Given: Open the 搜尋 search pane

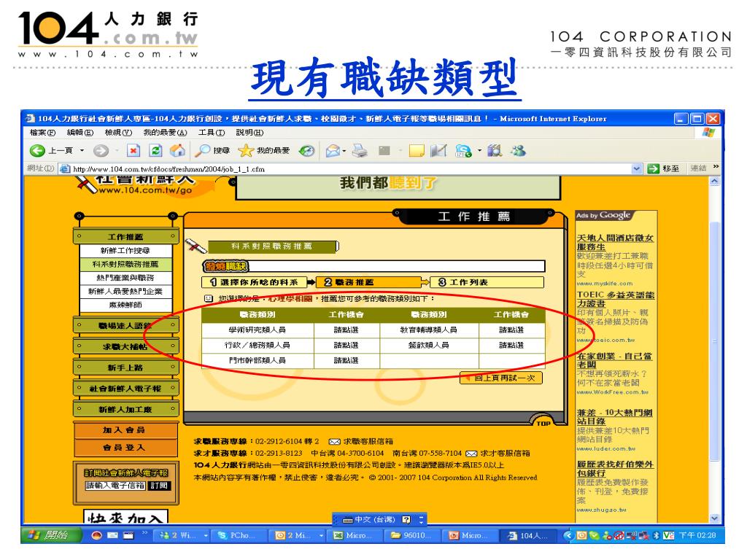Looking at the screenshot, I should [x=213, y=151].
